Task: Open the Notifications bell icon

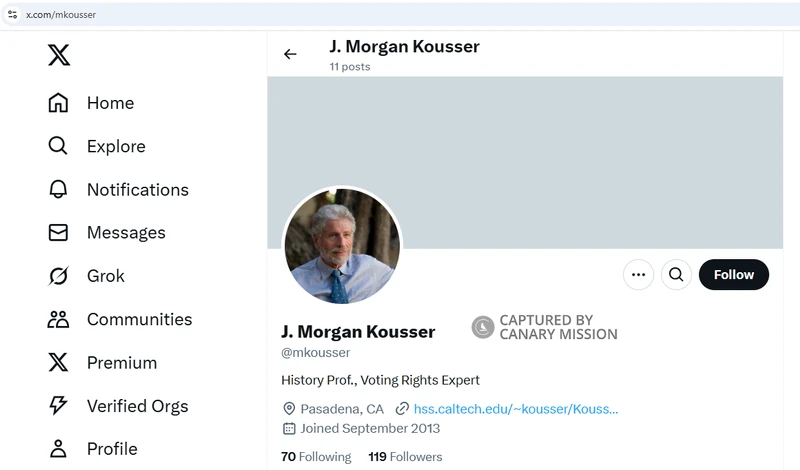Action: point(58,189)
